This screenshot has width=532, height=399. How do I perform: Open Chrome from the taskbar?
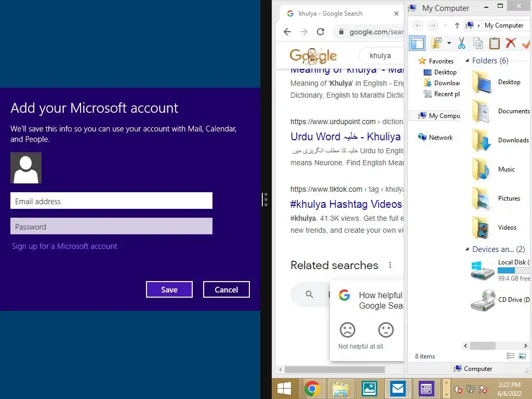(x=312, y=389)
